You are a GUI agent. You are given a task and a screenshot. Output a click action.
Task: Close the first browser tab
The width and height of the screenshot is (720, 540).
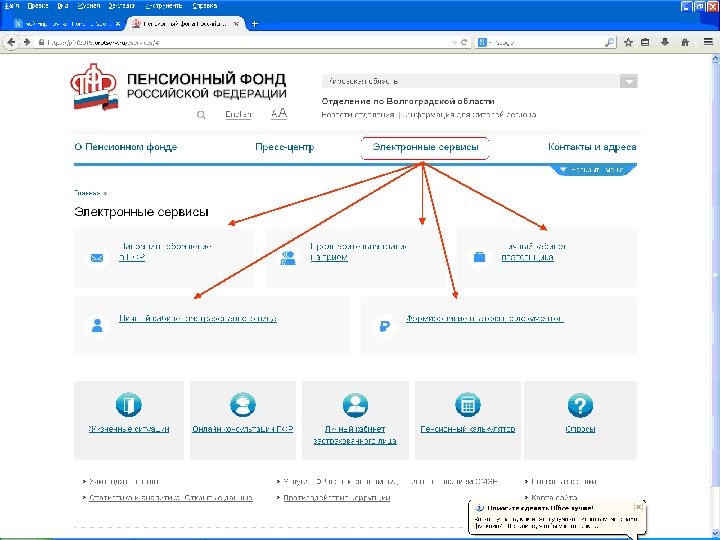(118, 24)
